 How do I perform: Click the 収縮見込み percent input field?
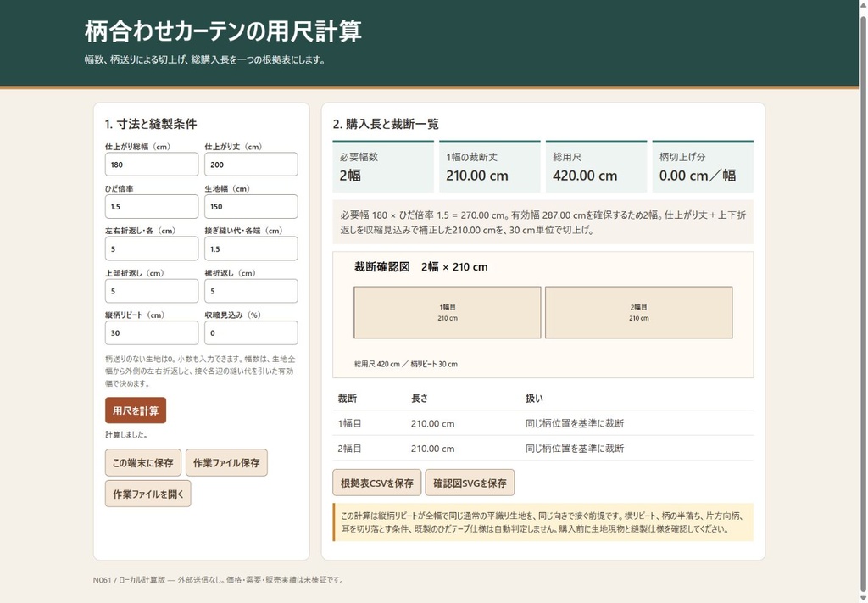(x=251, y=332)
